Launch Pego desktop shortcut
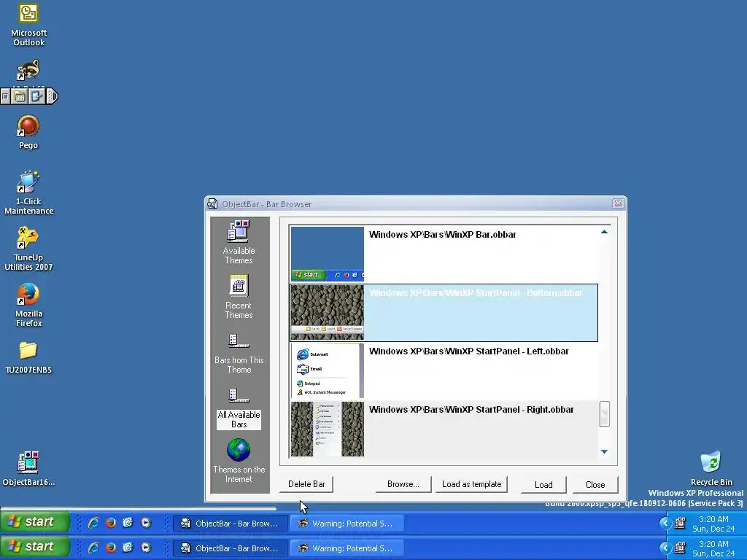 pyautogui.click(x=28, y=133)
